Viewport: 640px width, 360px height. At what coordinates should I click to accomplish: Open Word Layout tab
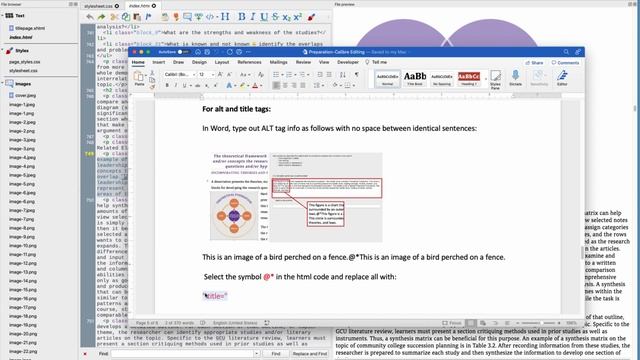tap(222, 62)
